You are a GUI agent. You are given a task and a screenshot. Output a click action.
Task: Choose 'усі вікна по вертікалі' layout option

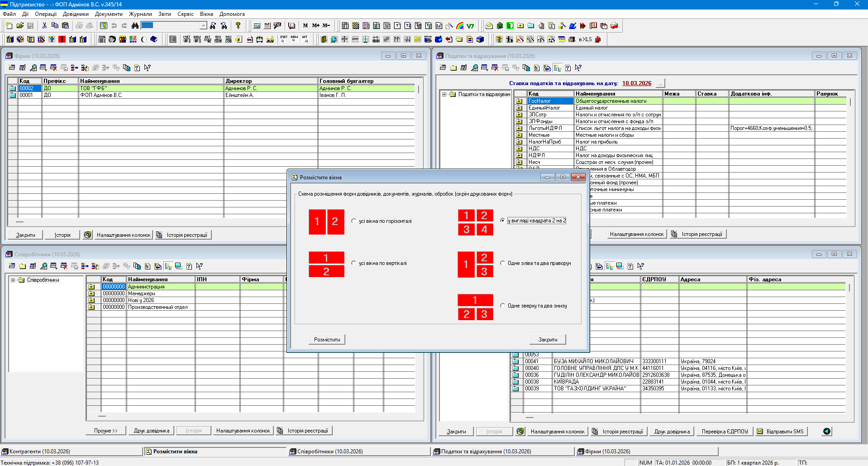[x=354, y=263]
